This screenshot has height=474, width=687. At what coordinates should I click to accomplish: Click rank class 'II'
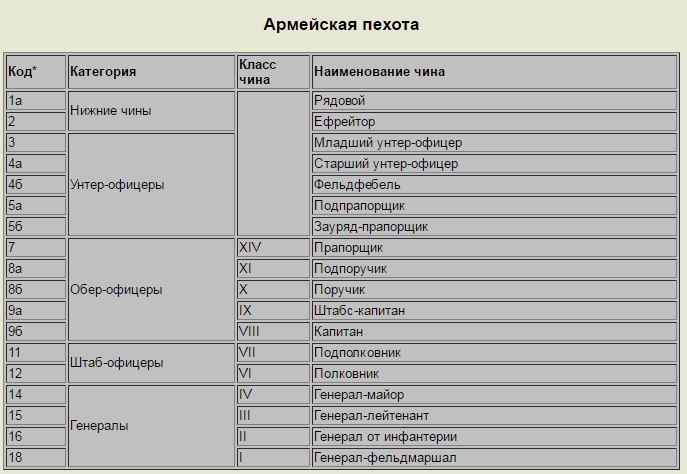coord(273,437)
